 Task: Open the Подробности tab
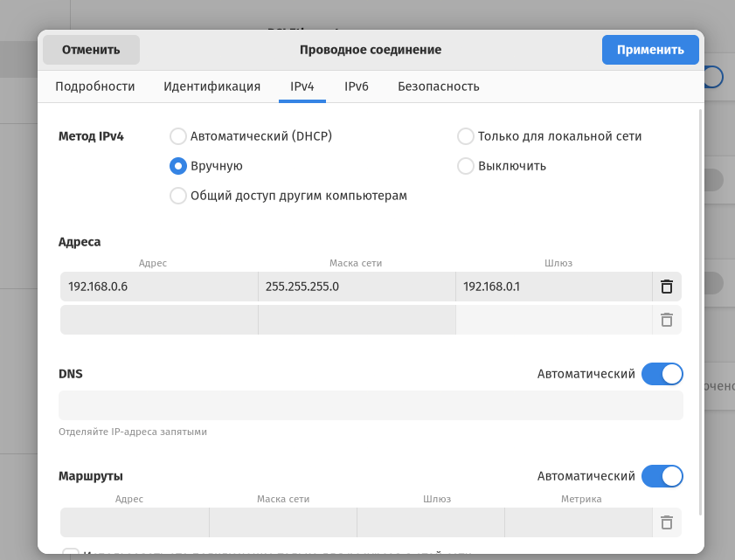coord(95,86)
